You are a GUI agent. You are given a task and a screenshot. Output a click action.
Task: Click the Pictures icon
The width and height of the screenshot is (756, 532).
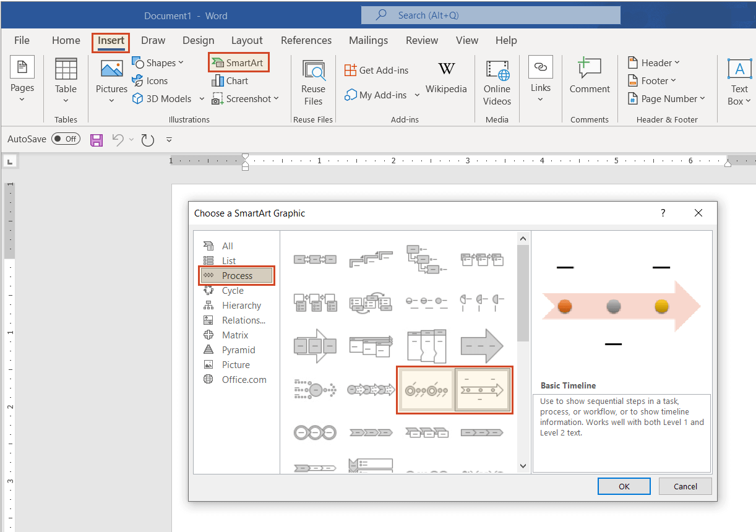111,76
